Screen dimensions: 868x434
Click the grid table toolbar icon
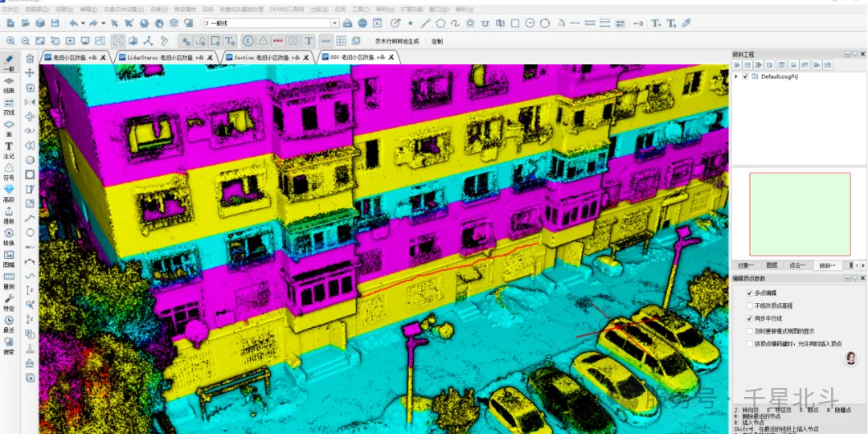click(x=341, y=41)
